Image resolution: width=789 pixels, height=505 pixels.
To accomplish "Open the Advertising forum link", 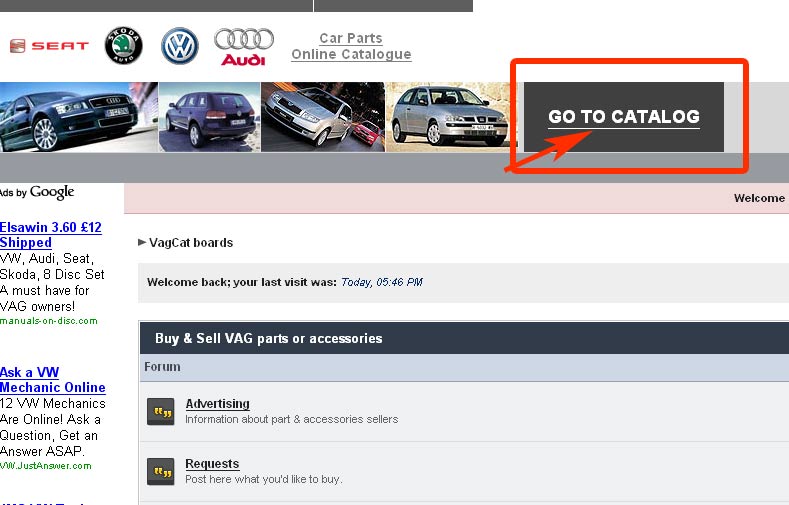I will pos(217,404).
